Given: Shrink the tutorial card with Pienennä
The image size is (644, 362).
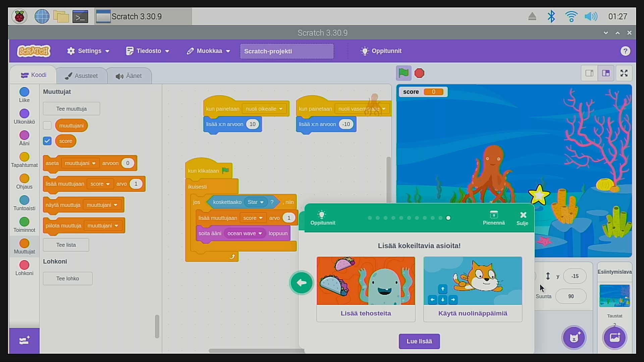Looking at the screenshot, I should (494, 218).
